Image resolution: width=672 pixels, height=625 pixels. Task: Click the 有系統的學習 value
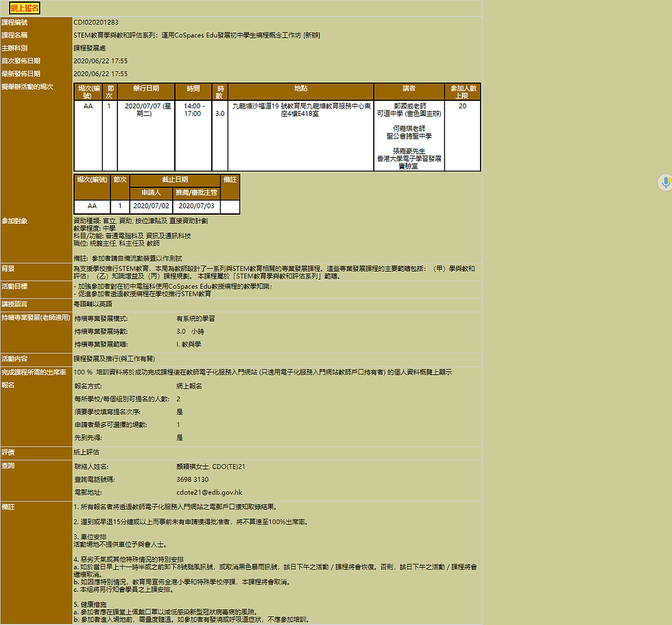[x=196, y=318]
